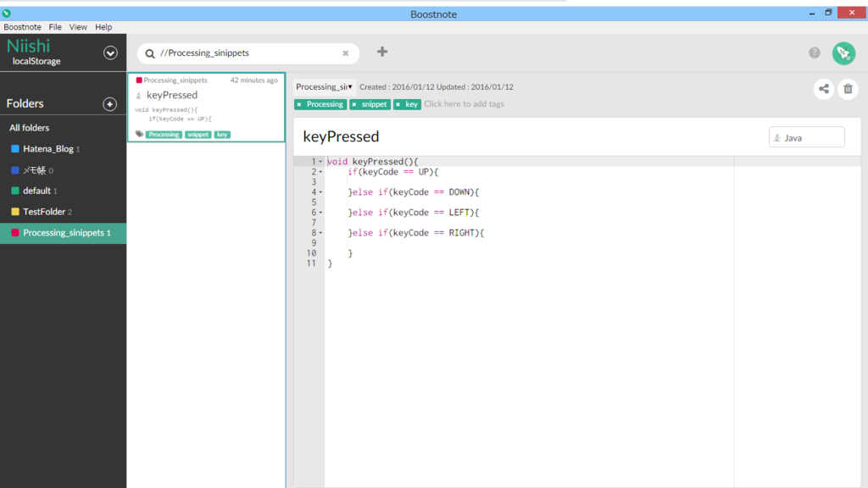Image resolution: width=868 pixels, height=488 pixels.
Task: Share the keyPressed note
Action: click(824, 88)
